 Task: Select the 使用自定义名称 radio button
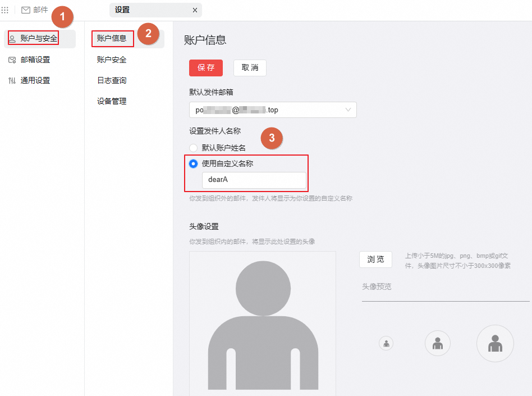click(193, 163)
